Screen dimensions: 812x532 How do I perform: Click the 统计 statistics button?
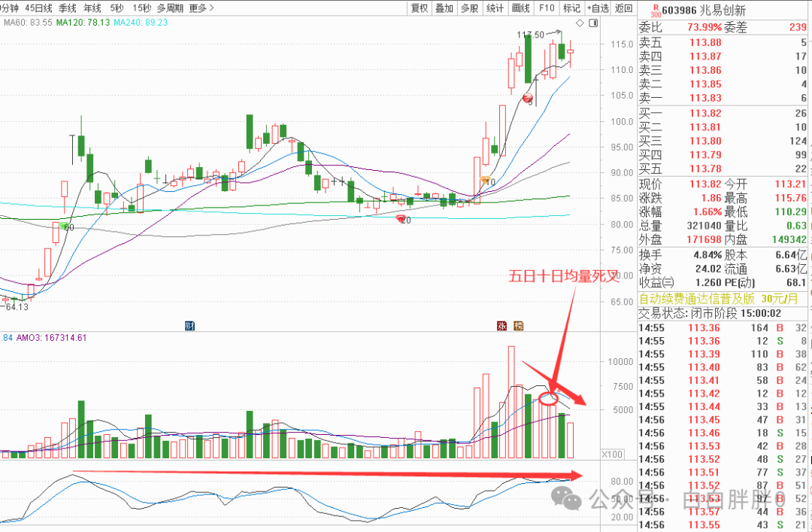pos(495,8)
